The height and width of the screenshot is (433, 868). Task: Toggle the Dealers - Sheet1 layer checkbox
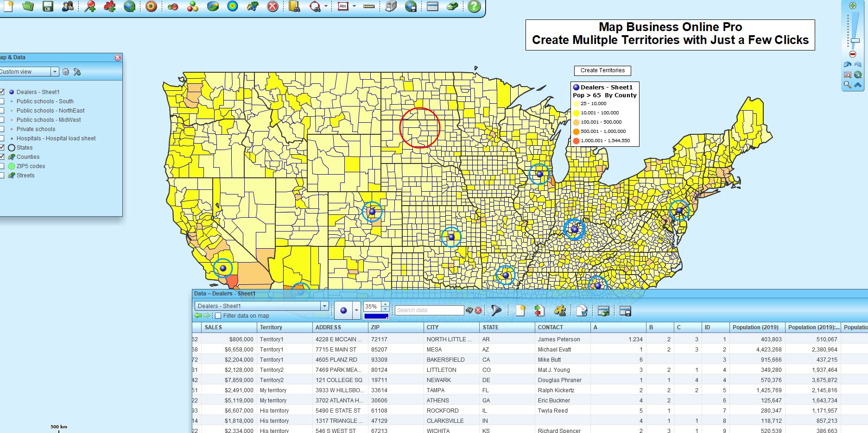pos(2,92)
